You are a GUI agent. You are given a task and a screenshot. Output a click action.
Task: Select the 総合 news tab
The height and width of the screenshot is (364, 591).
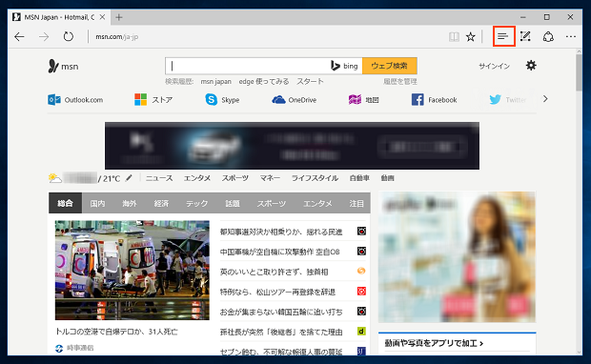pyautogui.click(x=65, y=203)
